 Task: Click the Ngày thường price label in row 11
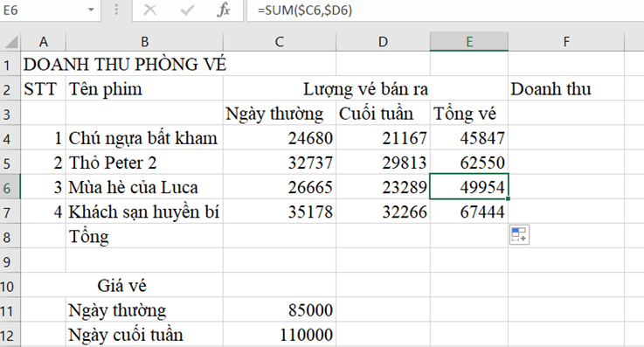pos(144,310)
